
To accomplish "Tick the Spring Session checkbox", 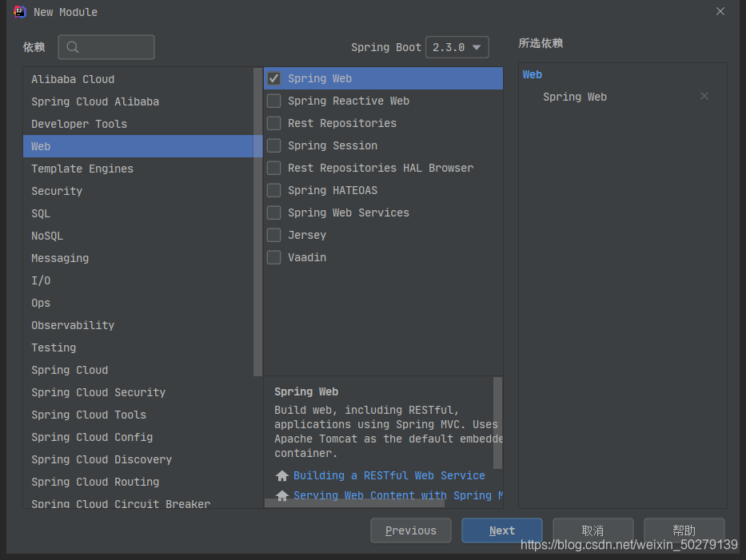I will pyautogui.click(x=274, y=145).
